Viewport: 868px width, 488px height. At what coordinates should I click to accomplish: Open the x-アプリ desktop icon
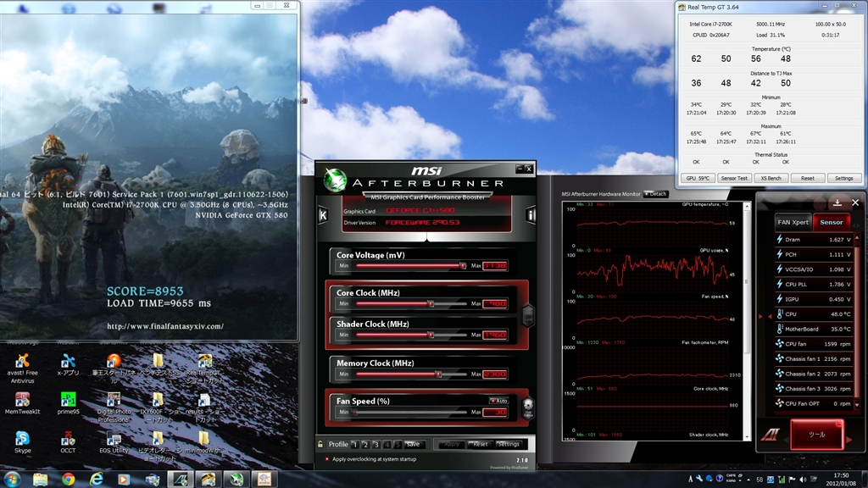68,365
